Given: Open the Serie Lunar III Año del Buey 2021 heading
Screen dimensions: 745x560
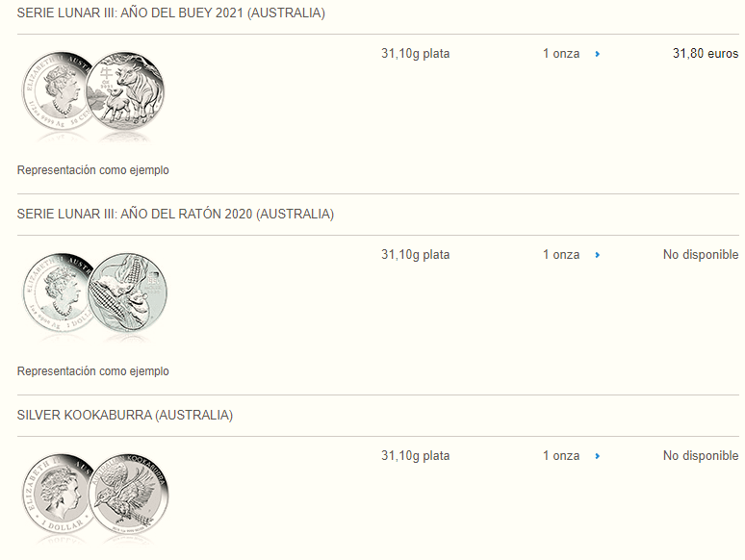Looking at the screenshot, I should pos(171,13).
